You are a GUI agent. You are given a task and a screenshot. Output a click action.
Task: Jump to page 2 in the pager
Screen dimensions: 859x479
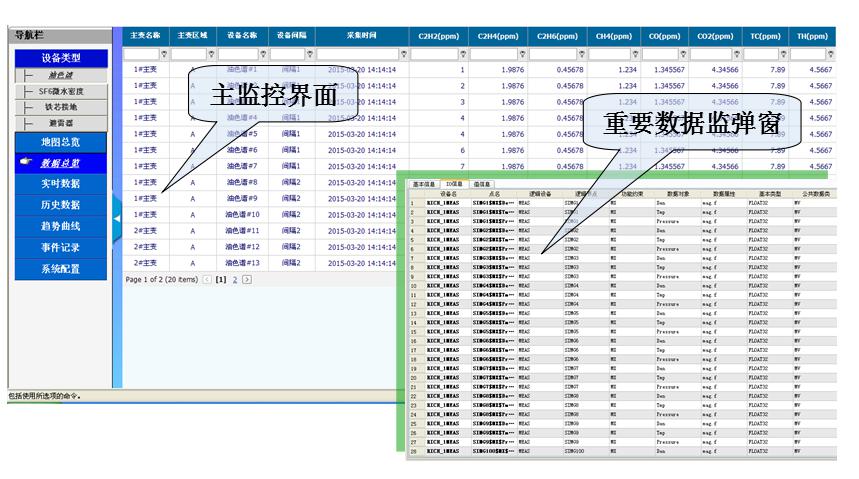(x=234, y=280)
